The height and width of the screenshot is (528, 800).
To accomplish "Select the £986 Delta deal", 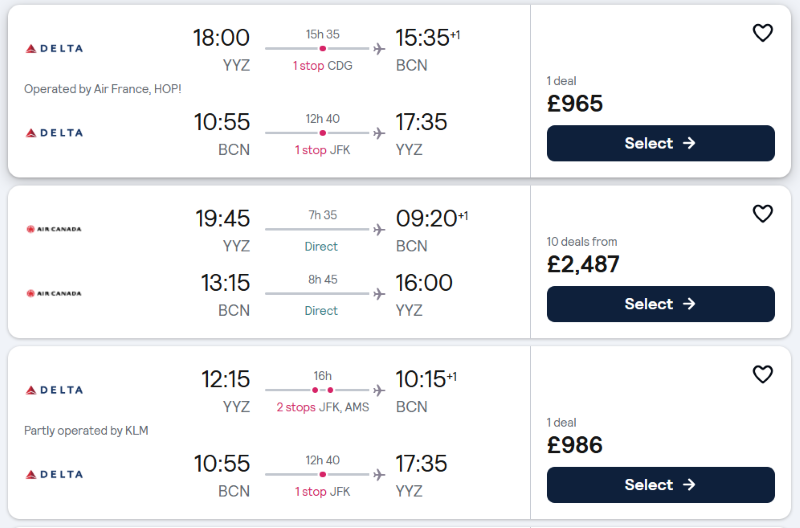I will (x=661, y=485).
